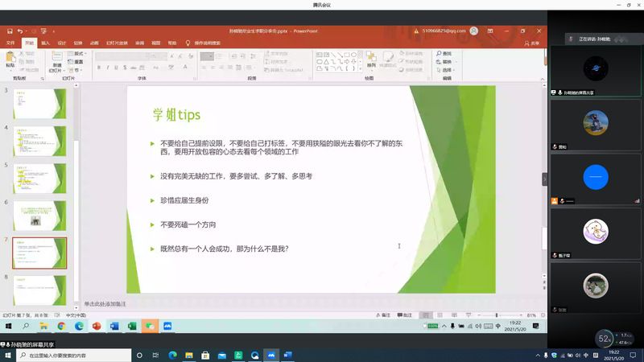This screenshot has width=644, height=362.
Task: Open Tencent Meeting icon in shared screen taskbar
Action: (x=167, y=326)
